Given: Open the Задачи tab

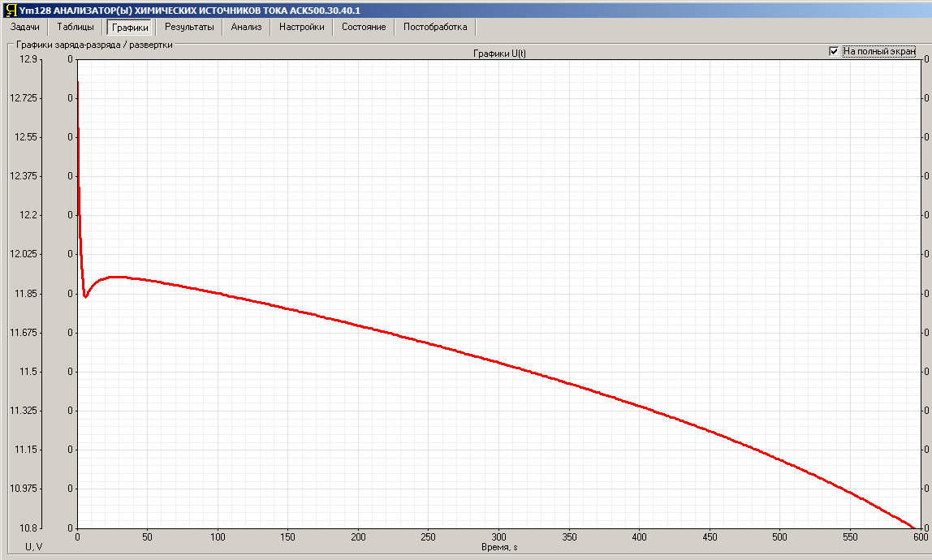Looking at the screenshot, I should click(25, 27).
